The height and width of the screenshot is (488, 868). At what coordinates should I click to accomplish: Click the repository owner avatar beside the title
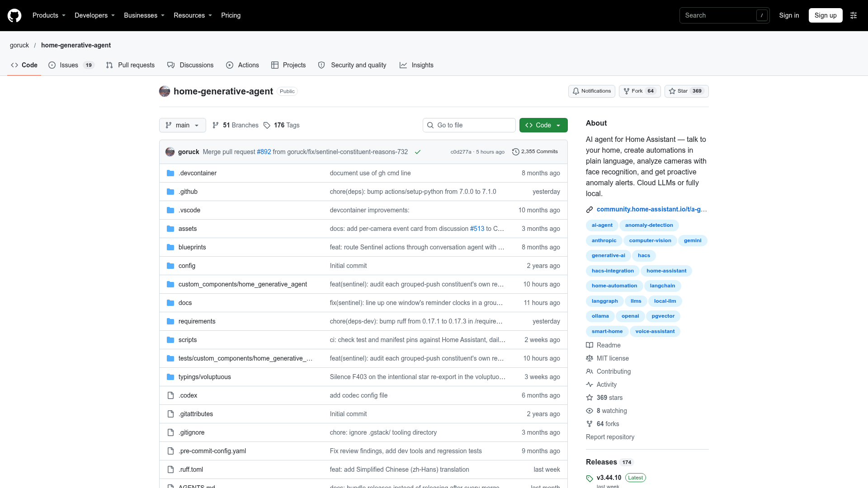tap(165, 91)
